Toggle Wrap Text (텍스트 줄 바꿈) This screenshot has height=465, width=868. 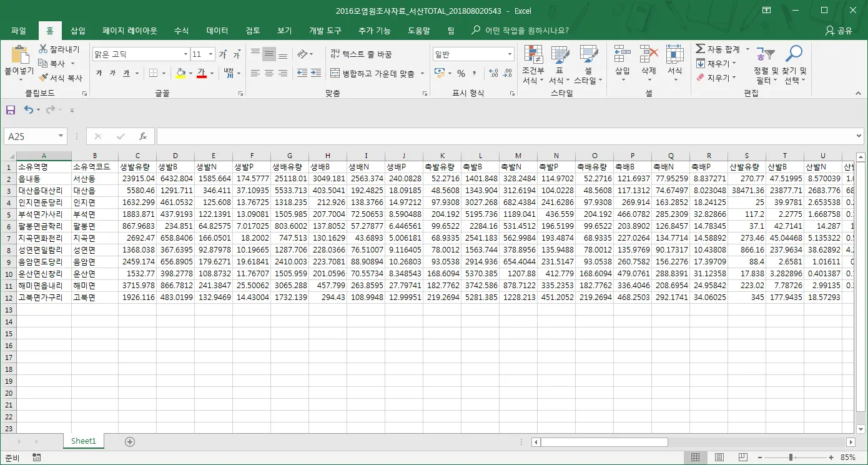tap(361, 54)
